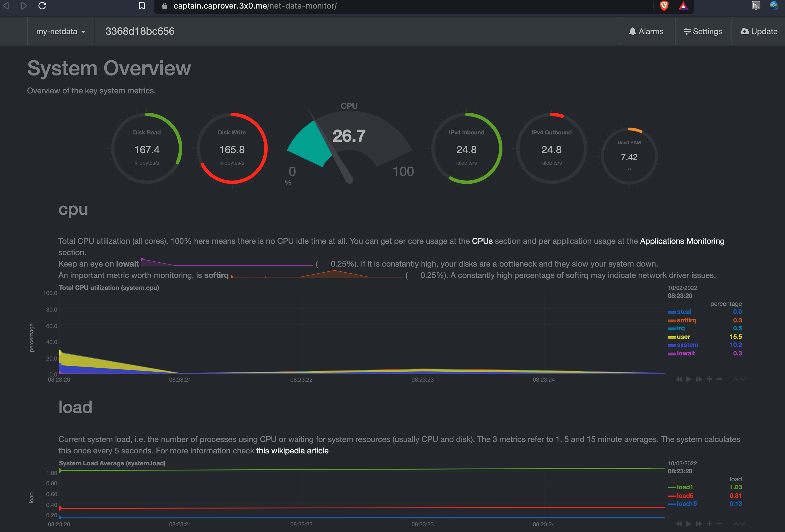Image resolution: width=785 pixels, height=532 pixels.
Task: Click the System Load Average chart title
Action: (112, 463)
